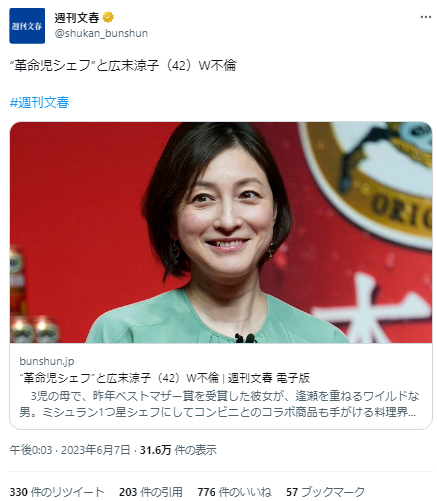Image resolution: width=437 pixels, height=501 pixels.
Task: Open the three-dot more options menu
Action: 426,17
